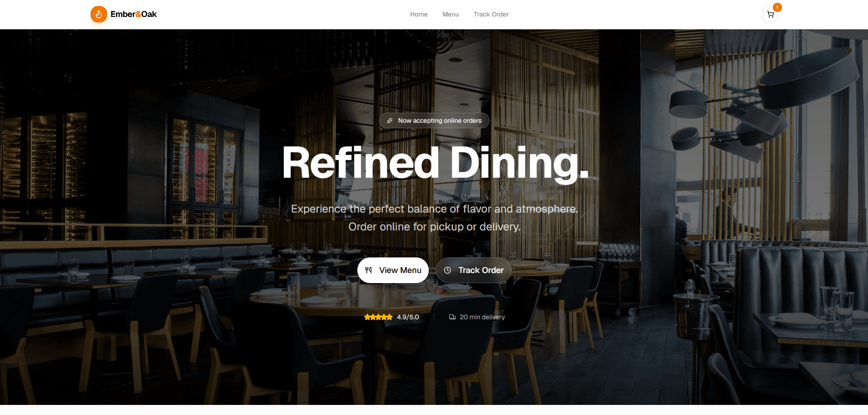
Task: Click the Track Order hero button
Action: tap(474, 270)
